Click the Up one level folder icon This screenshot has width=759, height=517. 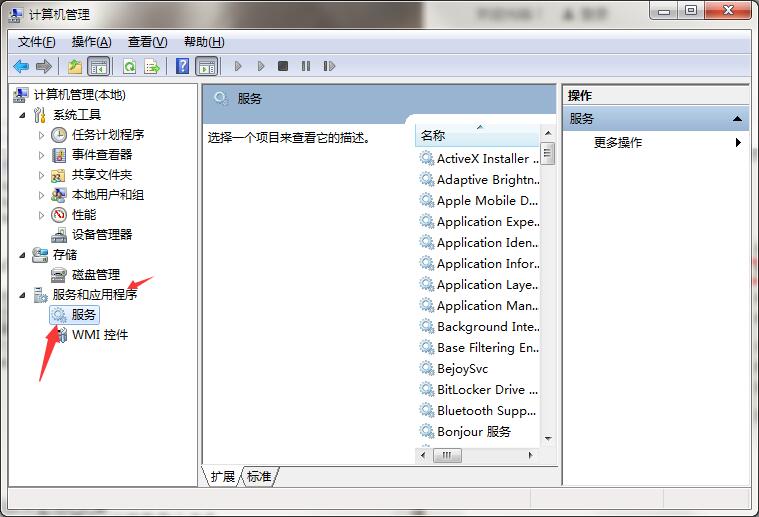click(x=75, y=66)
